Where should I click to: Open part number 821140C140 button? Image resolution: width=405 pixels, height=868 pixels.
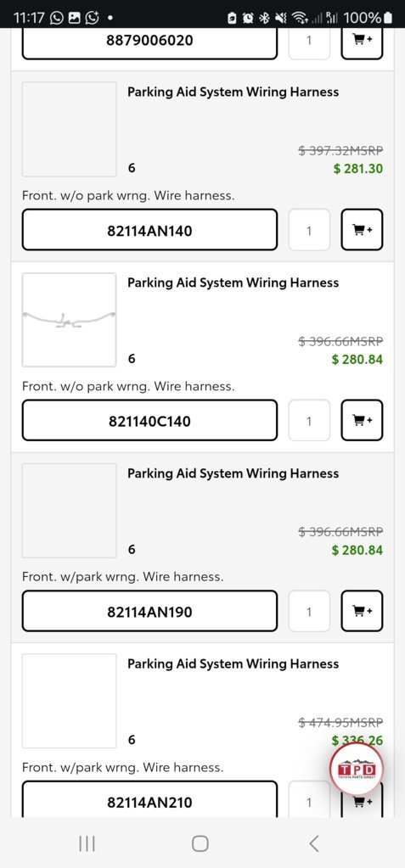tap(149, 420)
